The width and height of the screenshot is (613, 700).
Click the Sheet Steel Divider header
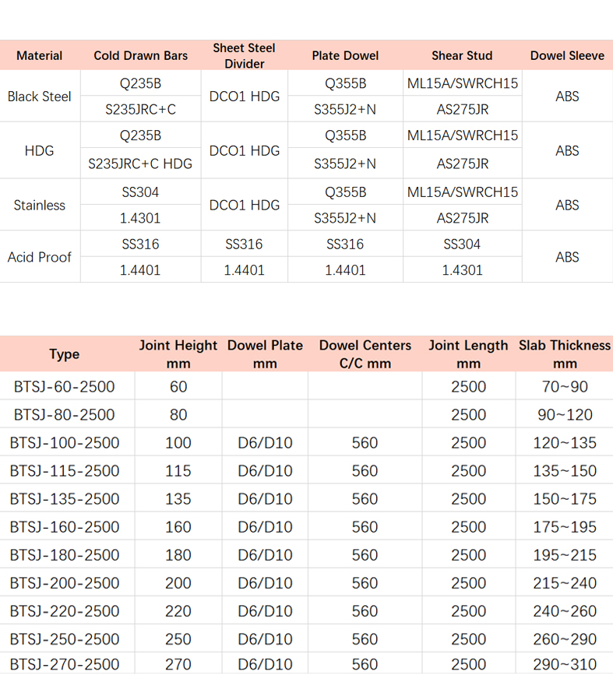pos(245,56)
